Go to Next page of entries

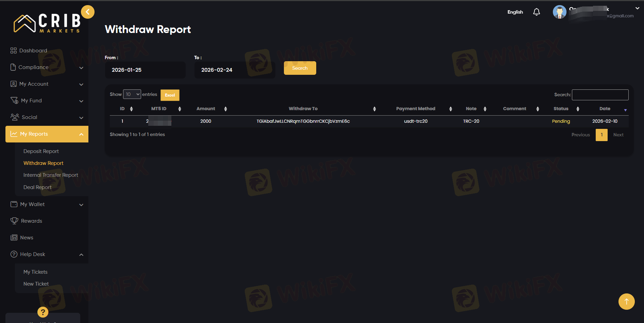click(x=618, y=135)
